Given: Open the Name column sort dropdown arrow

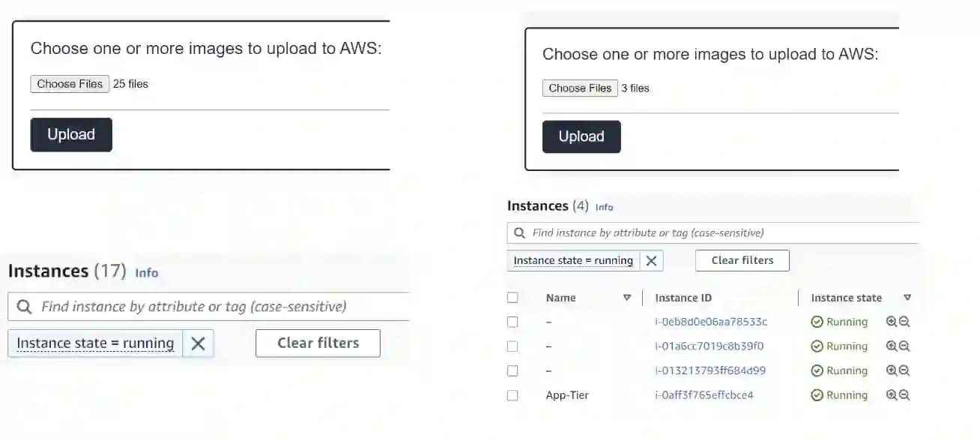Looking at the screenshot, I should coord(627,298).
